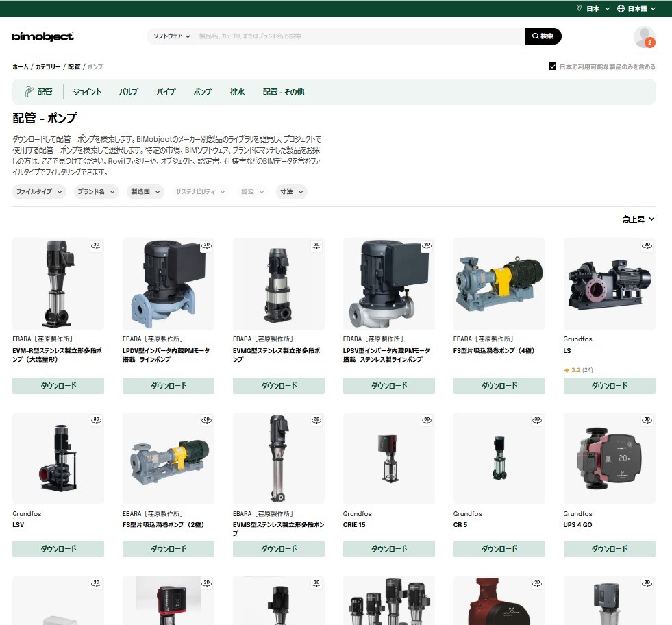This screenshot has height=625, width=672.
Task: Expand the ブランド名 filter
Action: tap(95, 192)
